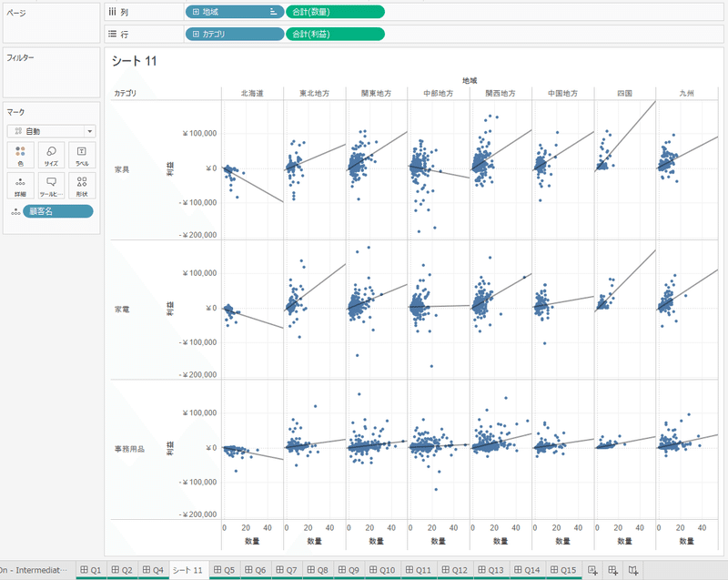Click the 家電 row header
The image size is (728, 580).
click(122, 310)
